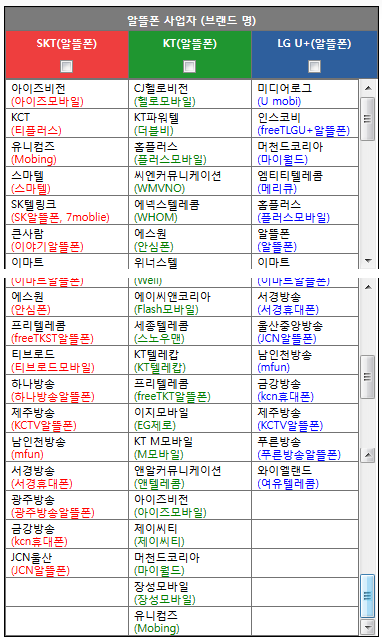The width and height of the screenshot is (382, 641).
Task: Check the KT(알뜰폰) checkbox
Action: 189,66
